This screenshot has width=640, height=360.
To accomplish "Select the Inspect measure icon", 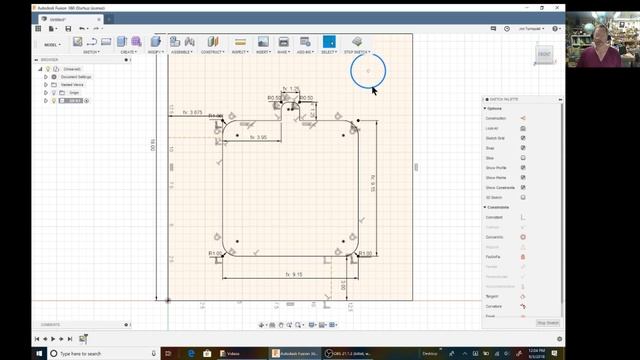I will tap(240, 42).
